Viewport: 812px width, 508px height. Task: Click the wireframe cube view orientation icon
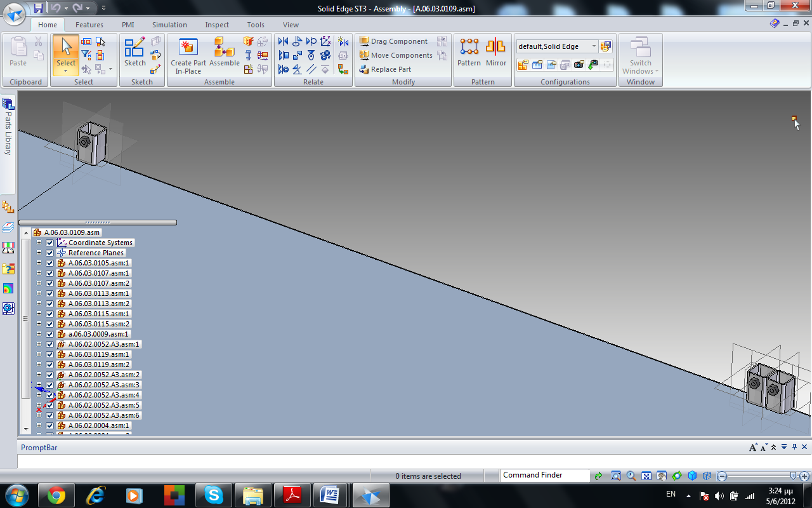point(707,476)
